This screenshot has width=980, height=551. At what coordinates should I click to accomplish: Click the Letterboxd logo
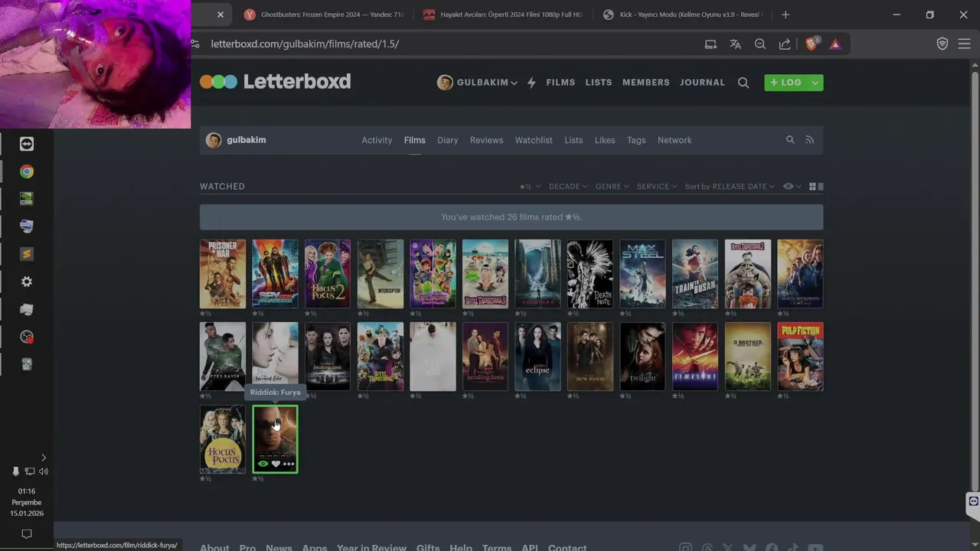coord(276,82)
